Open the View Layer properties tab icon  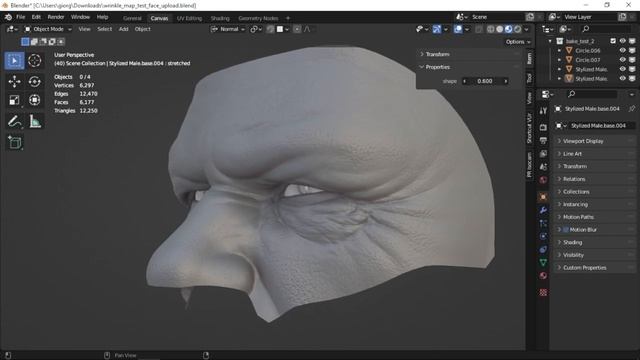tap(543, 153)
